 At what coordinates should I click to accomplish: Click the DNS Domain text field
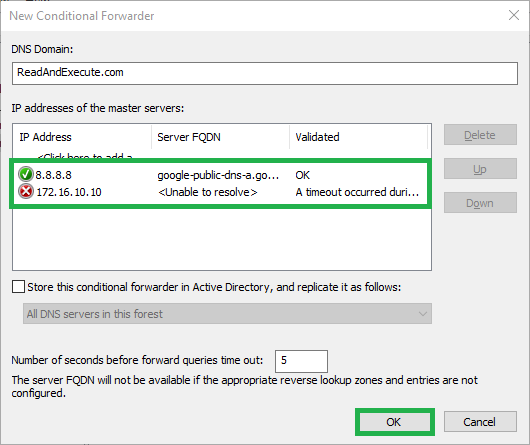[x=265, y=73]
